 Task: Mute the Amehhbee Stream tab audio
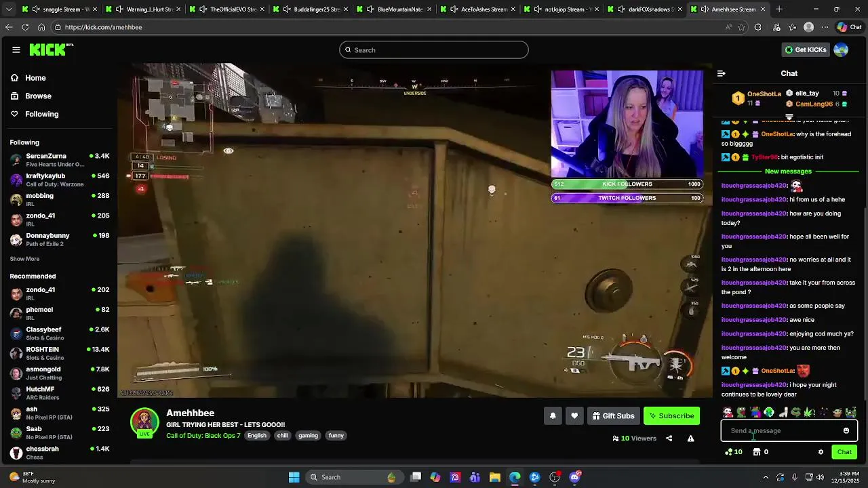(705, 9)
